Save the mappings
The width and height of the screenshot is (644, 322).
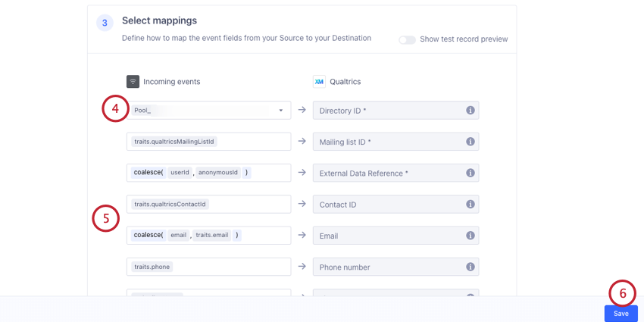621,314
